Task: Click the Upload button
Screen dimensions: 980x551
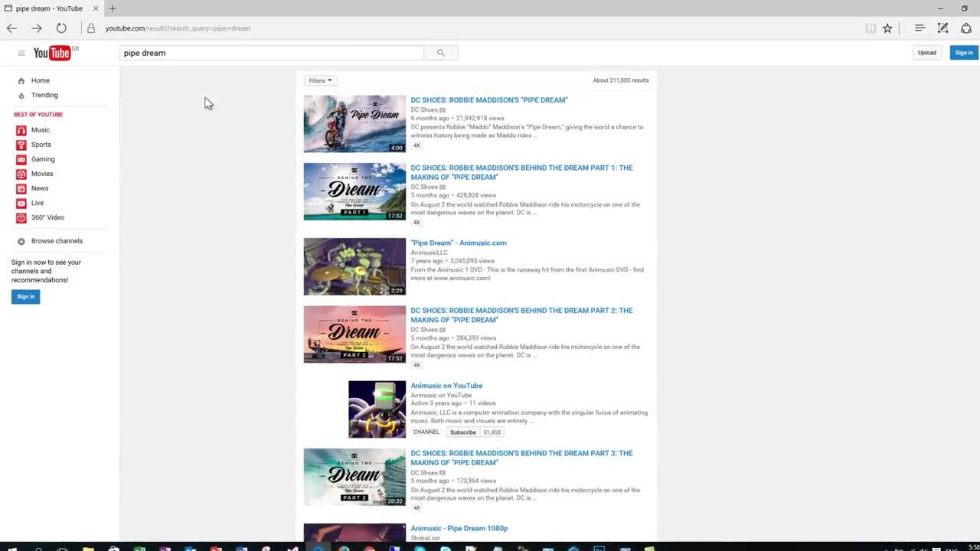Action: (926, 53)
